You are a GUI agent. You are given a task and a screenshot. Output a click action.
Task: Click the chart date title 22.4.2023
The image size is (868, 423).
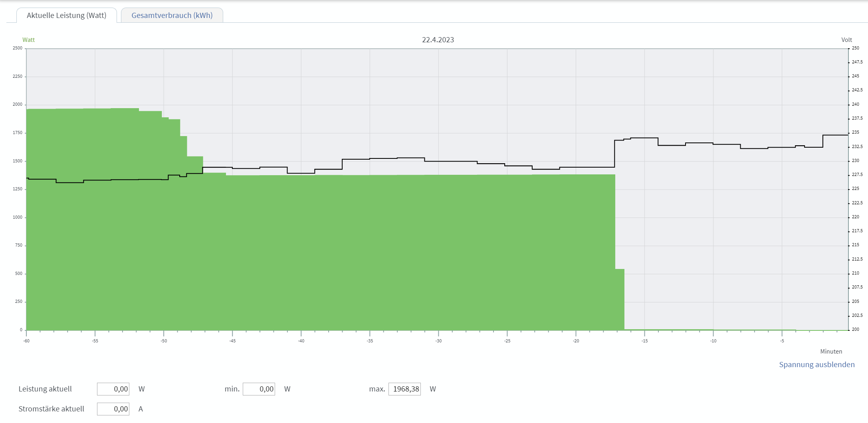(x=438, y=40)
